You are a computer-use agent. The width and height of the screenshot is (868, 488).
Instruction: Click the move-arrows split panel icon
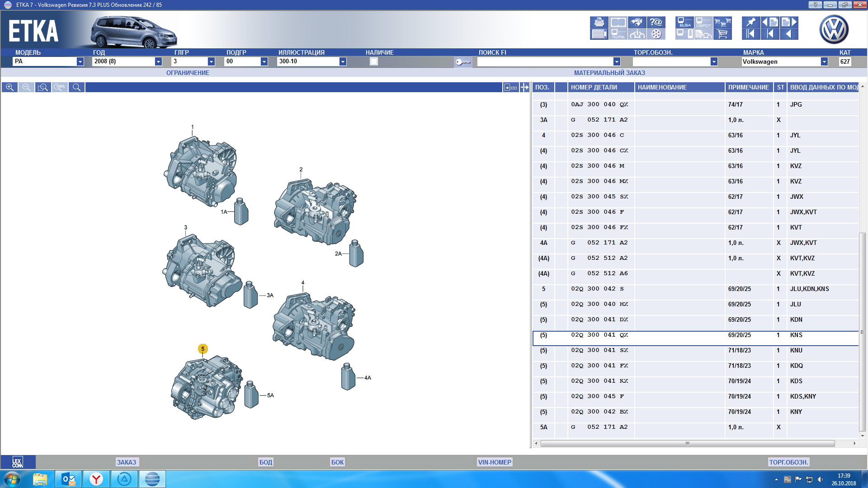coord(524,87)
